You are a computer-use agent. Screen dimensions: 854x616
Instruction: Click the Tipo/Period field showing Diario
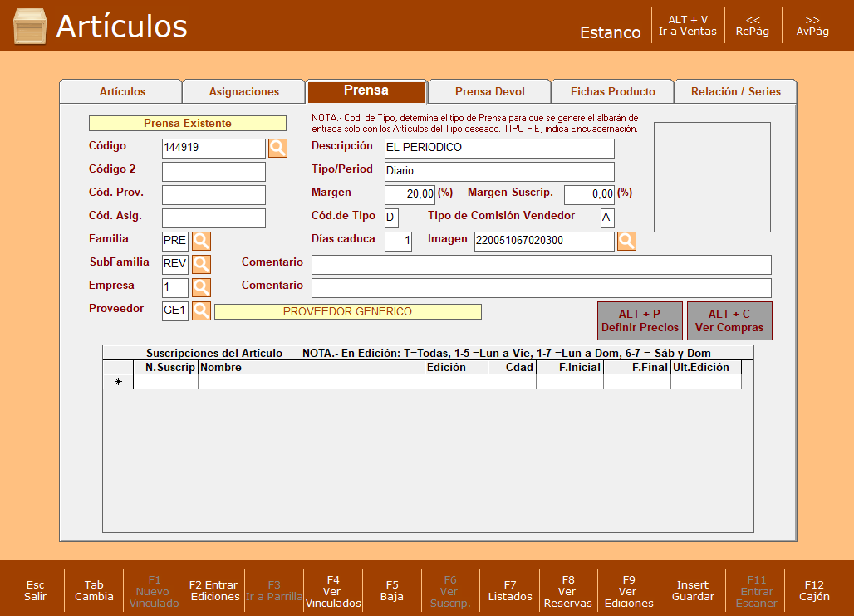(499, 171)
